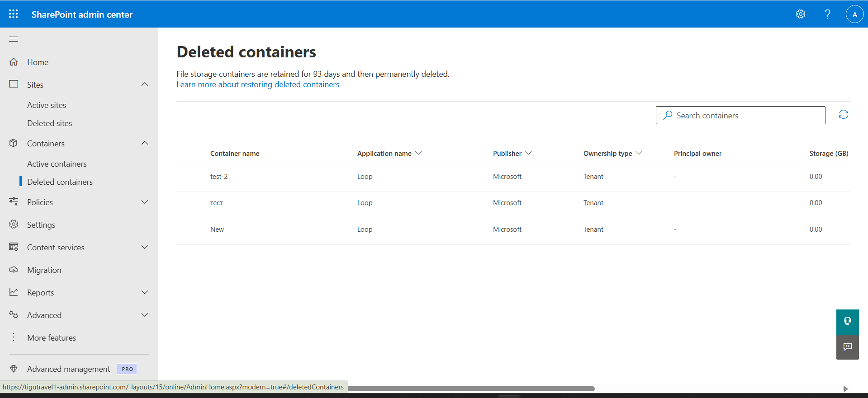Click the Advanced management diamond icon

tap(14, 369)
